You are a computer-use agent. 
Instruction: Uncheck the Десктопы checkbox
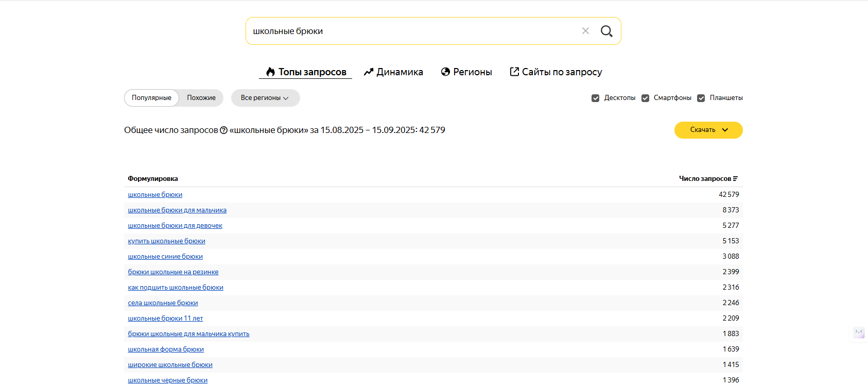coord(596,98)
